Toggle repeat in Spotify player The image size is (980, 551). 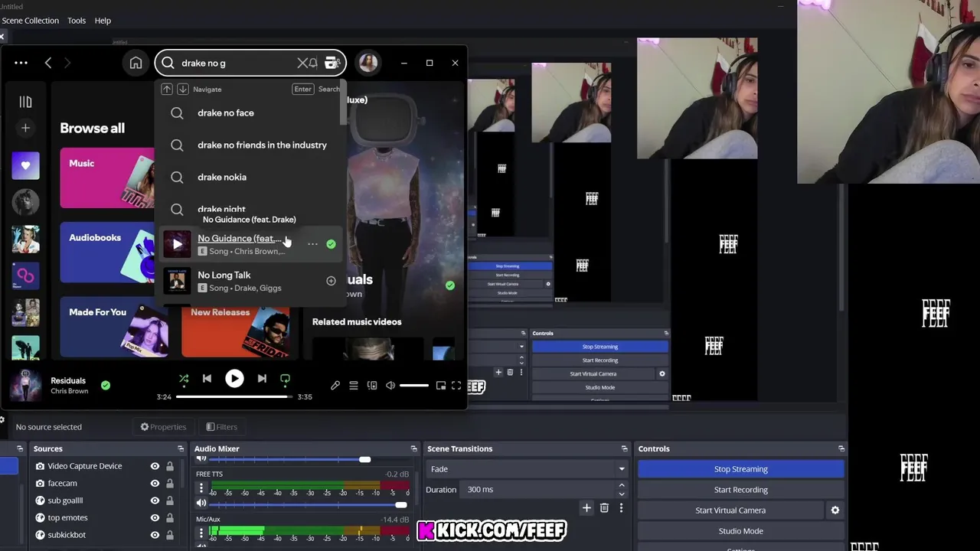click(x=285, y=378)
